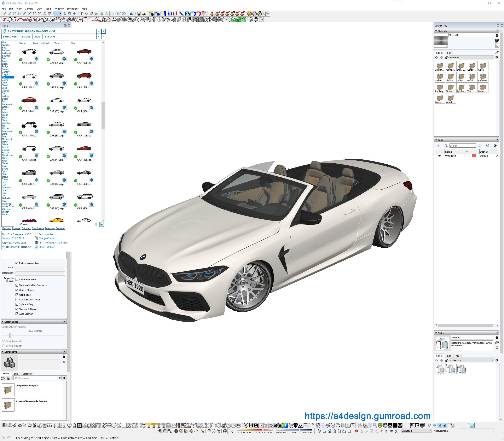Click the Materials home icon
The width and height of the screenshot is (504, 441).
point(447,58)
